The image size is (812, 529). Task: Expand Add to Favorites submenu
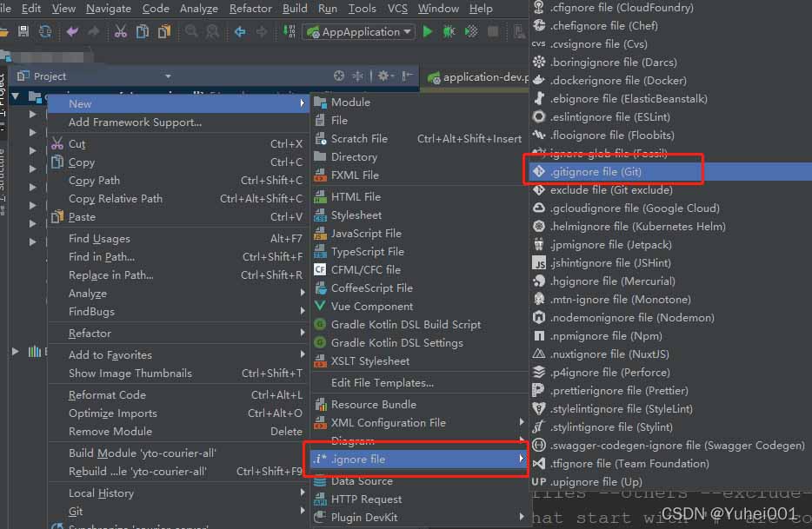click(179, 355)
